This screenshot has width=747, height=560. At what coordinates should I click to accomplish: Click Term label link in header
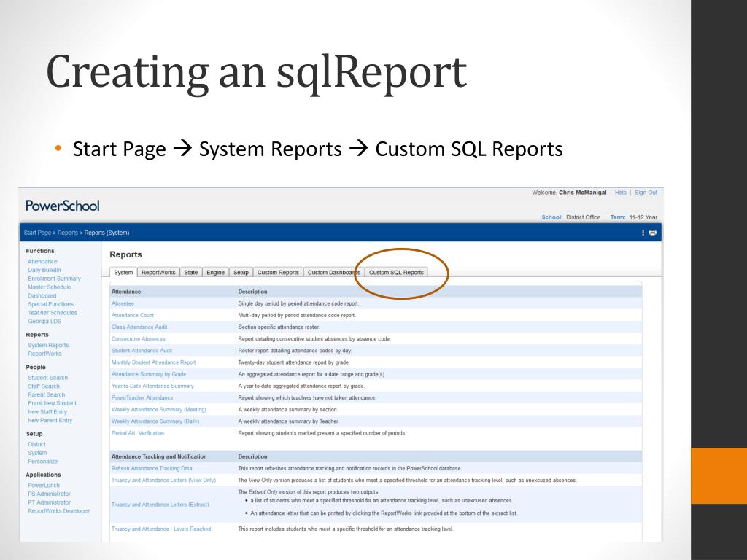pos(618,217)
